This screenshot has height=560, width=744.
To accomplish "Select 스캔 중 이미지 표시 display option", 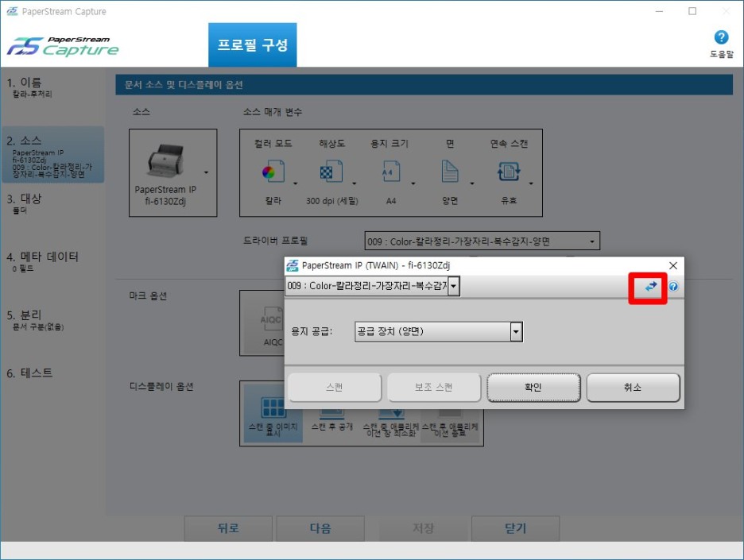I will (x=273, y=415).
